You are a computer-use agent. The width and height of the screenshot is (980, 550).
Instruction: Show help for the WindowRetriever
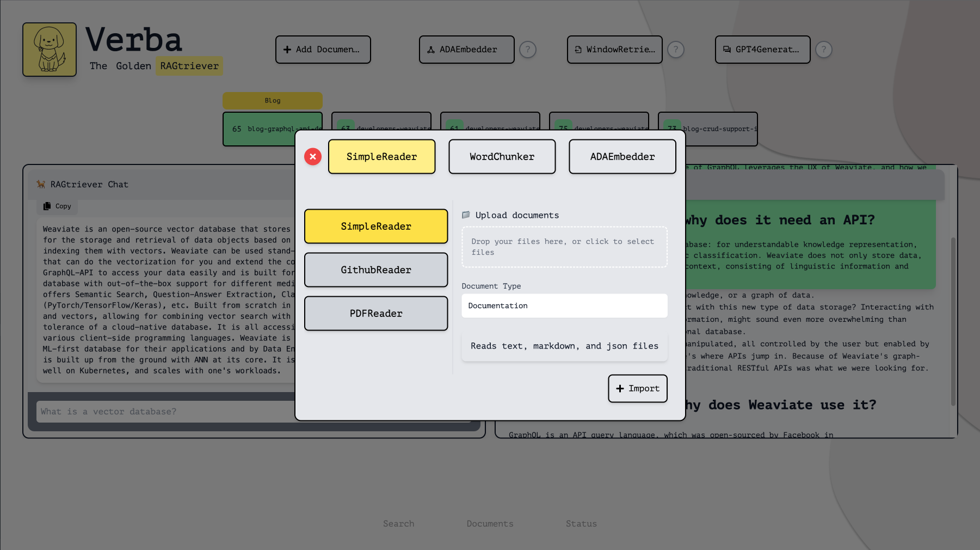(676, 50)
